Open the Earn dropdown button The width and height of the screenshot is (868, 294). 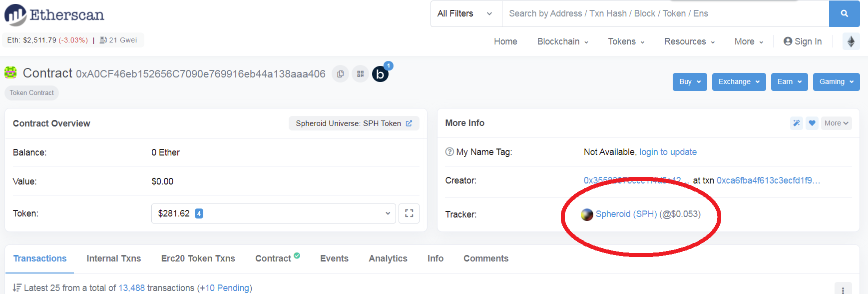click(789, 82)
